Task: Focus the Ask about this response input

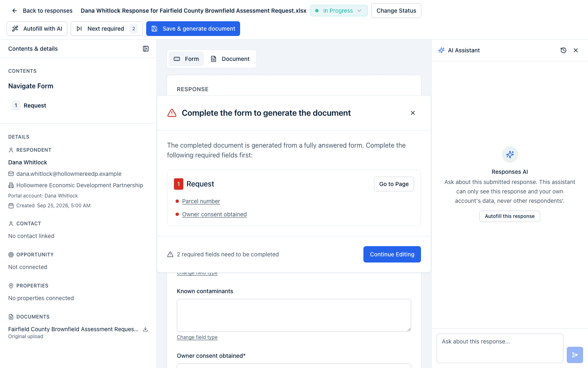Action: pos(500,348)
